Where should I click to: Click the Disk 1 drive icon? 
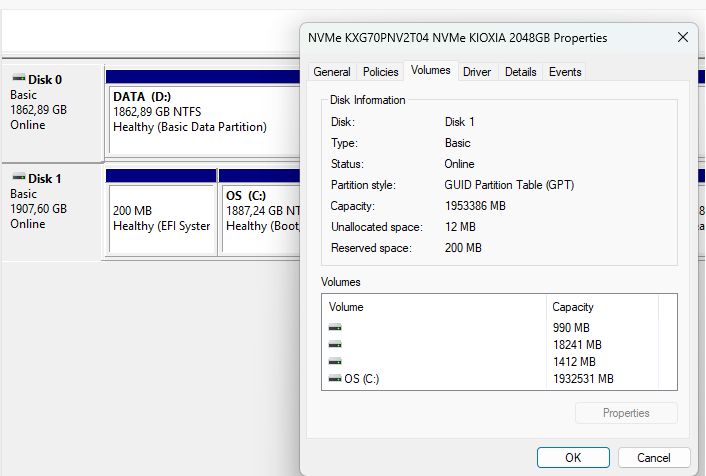pos(18,177)
